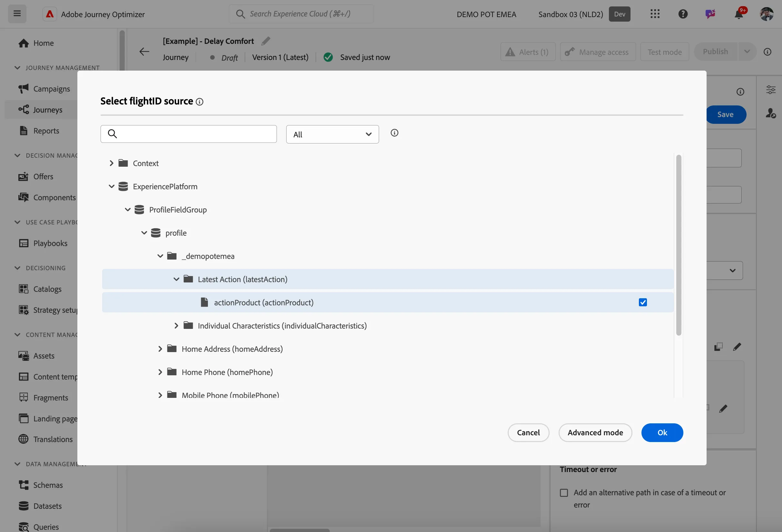Click the info icon beside the All filter
This screenshot has width=782, height=532.
coord(394,133)
